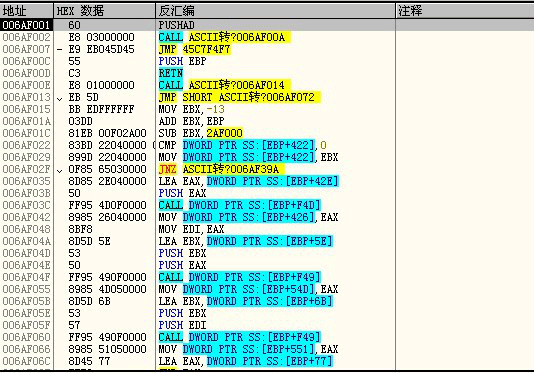Select address 006AF007
This screenshot has height=373, width=534.
tap(26, 49)
